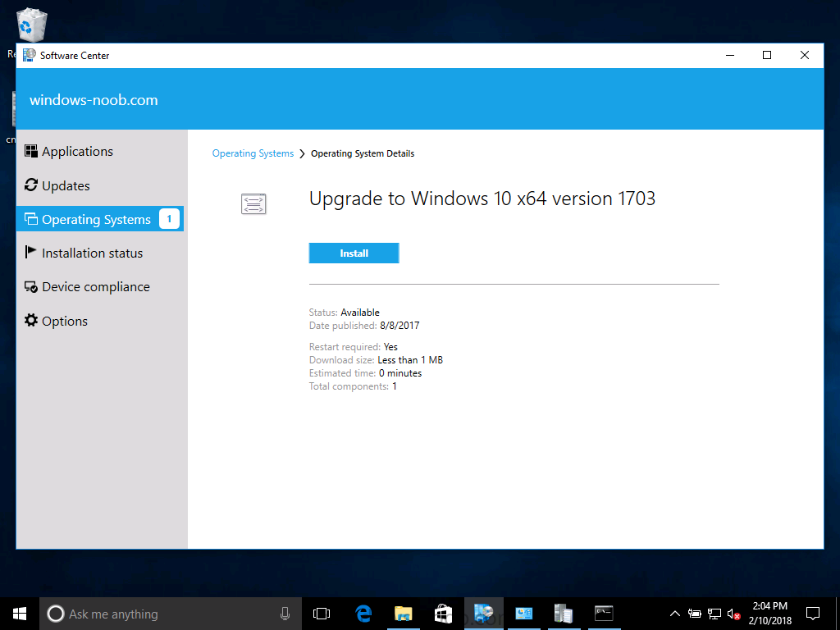Image resolution: width=840 pixels, height=630 pixels.
Task: Click the Restart required: Yes text
Action: click(x=353, y=347)
